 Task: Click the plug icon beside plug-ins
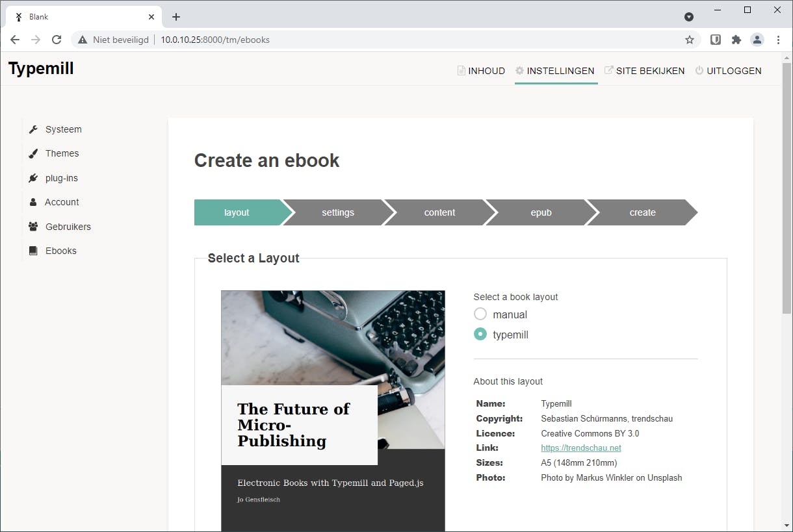coord(33,178)
